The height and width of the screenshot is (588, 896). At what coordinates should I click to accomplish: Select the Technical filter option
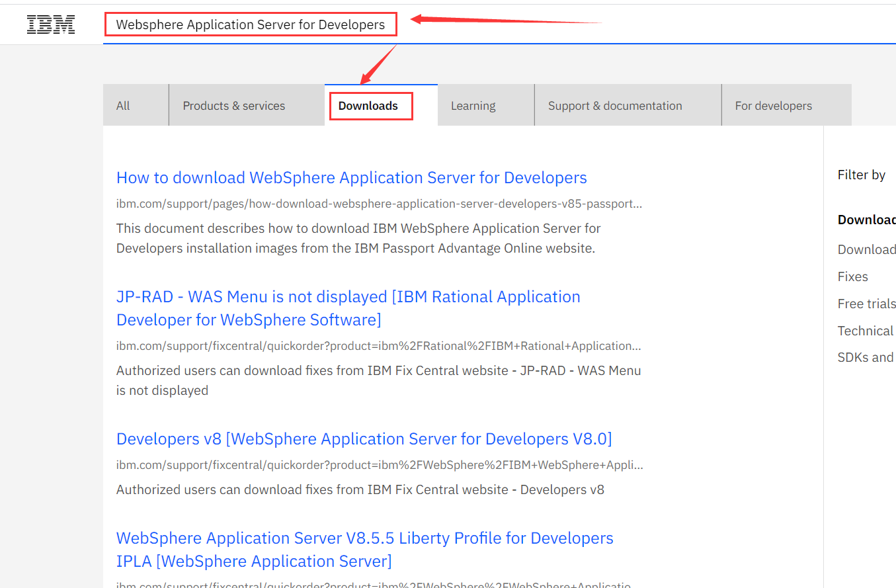866,331
